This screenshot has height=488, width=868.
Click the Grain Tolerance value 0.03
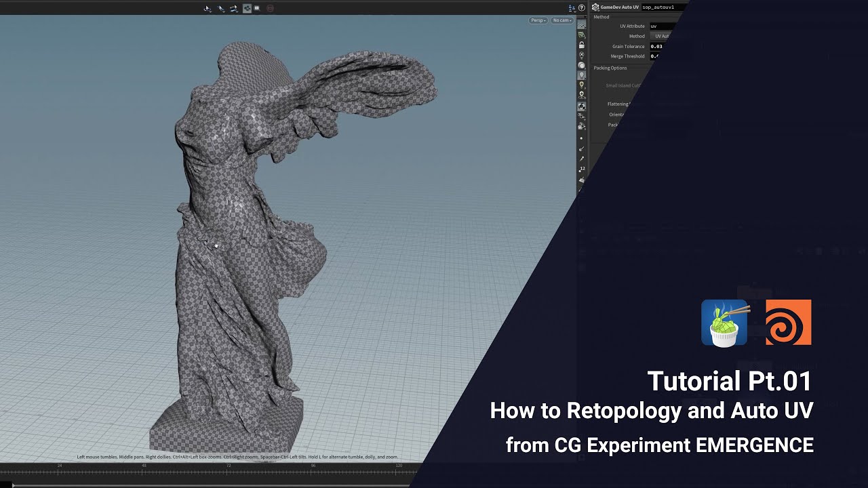(x=656, y=46)
